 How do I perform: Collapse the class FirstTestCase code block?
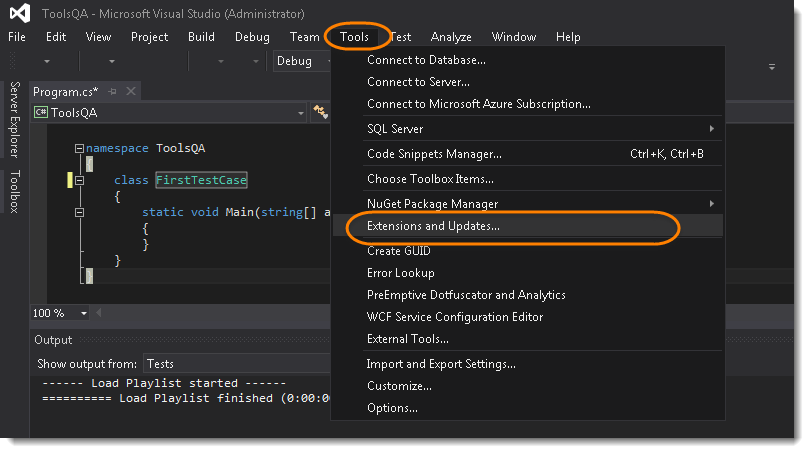[x=79, y=181]
